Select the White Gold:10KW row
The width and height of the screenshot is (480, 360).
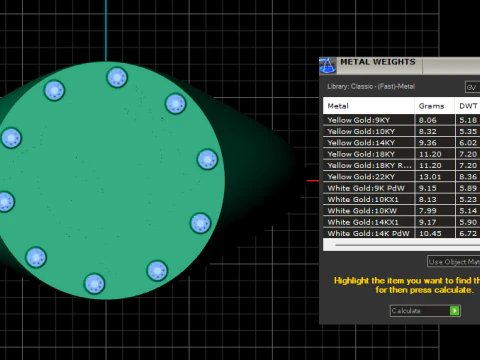pos(401,211)
